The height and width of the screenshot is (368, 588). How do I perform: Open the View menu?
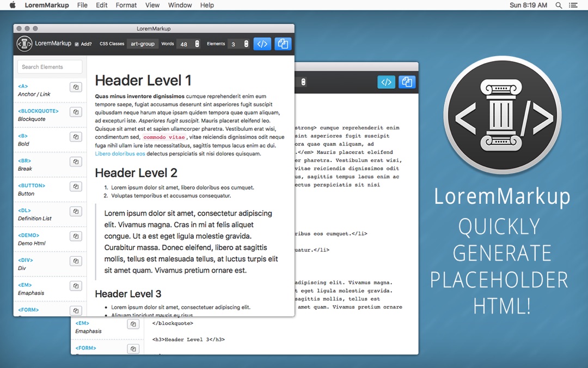(x=152, y=5)
